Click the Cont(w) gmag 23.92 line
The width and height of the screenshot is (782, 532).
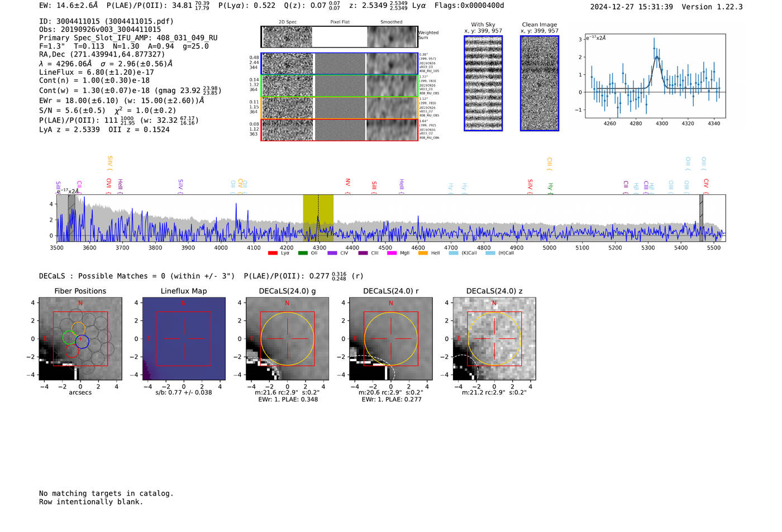[130, 90]
